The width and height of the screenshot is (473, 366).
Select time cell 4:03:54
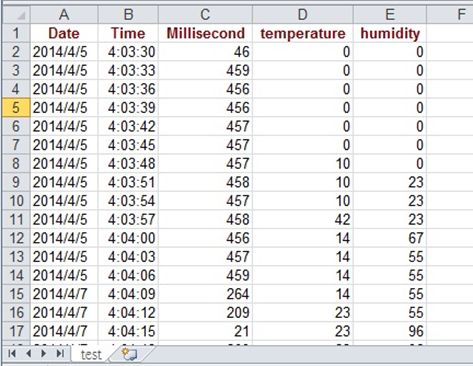pyautogui.click(x=128, y=201)
